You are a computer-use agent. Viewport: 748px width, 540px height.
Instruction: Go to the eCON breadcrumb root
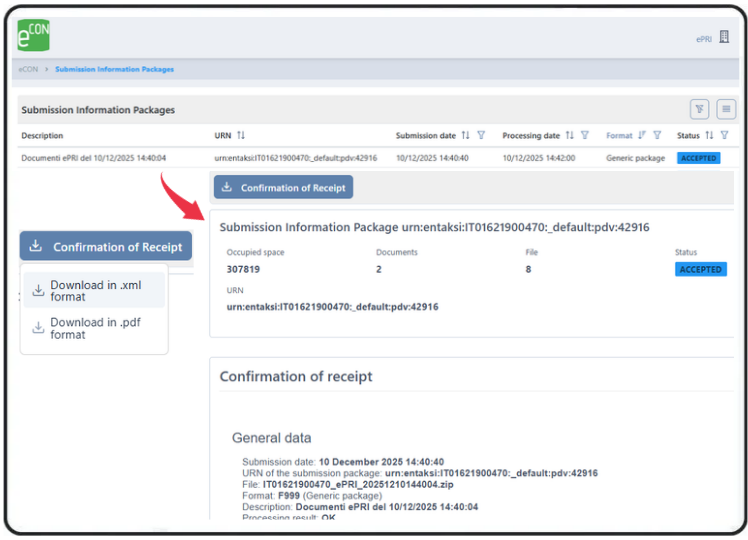point(28,69)
